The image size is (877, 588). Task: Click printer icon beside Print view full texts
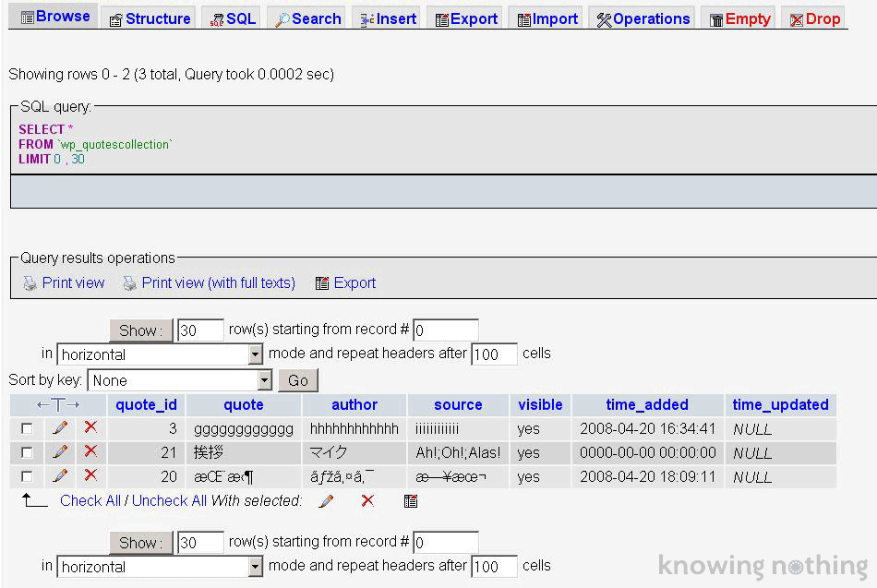click(129, 283)
